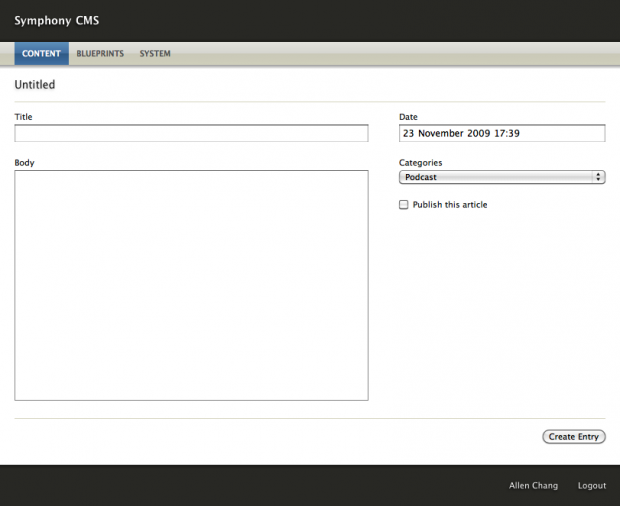Viewport: 620px width, 506px height.
Task: Open the Allen Chang profile link
Action: (x=533, y=485)
